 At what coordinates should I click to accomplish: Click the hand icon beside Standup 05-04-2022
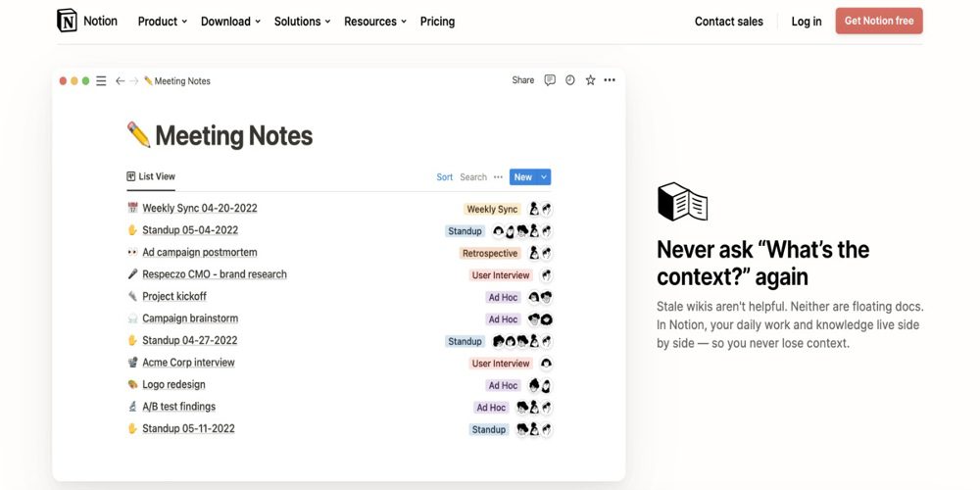(x=132, y=230)
